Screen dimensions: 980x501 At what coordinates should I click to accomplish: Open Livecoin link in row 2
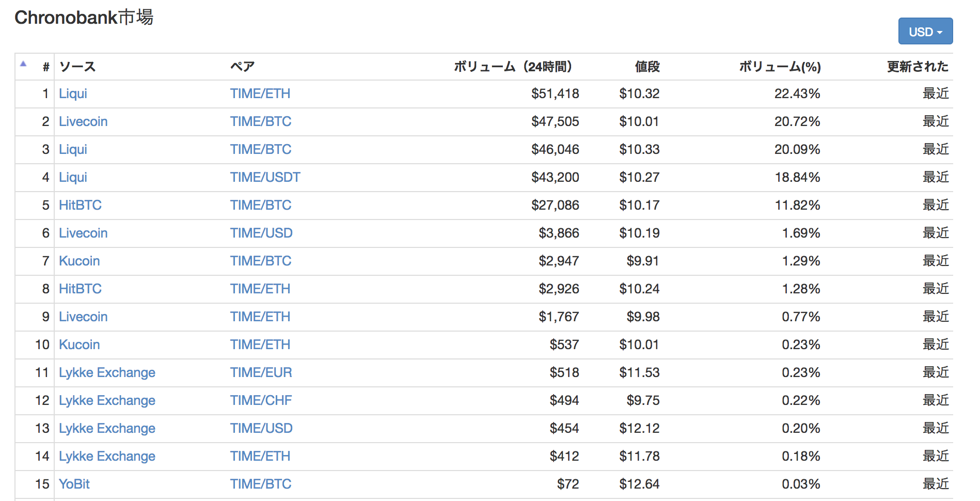[83, 121]
